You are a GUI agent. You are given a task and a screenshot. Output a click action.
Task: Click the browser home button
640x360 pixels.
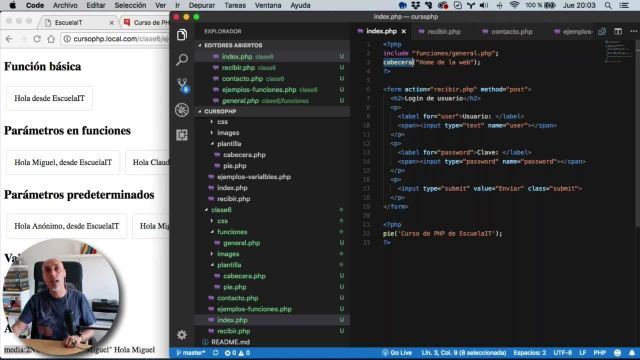51,39
